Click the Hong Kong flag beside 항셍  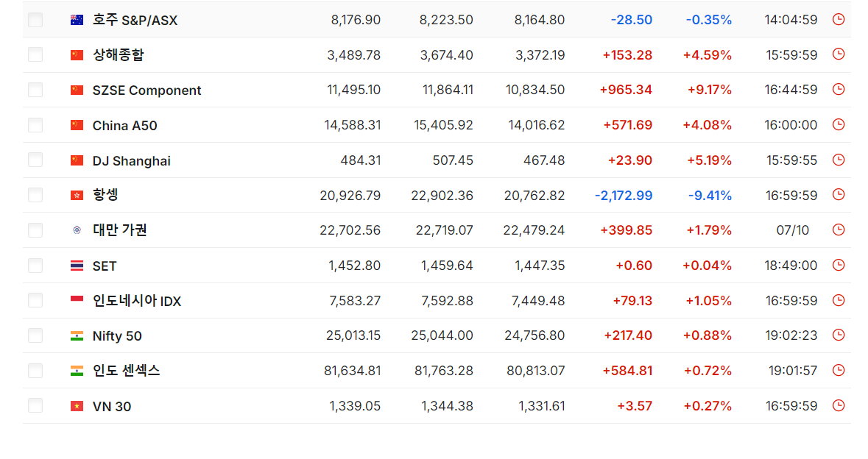tap(77, 195)
